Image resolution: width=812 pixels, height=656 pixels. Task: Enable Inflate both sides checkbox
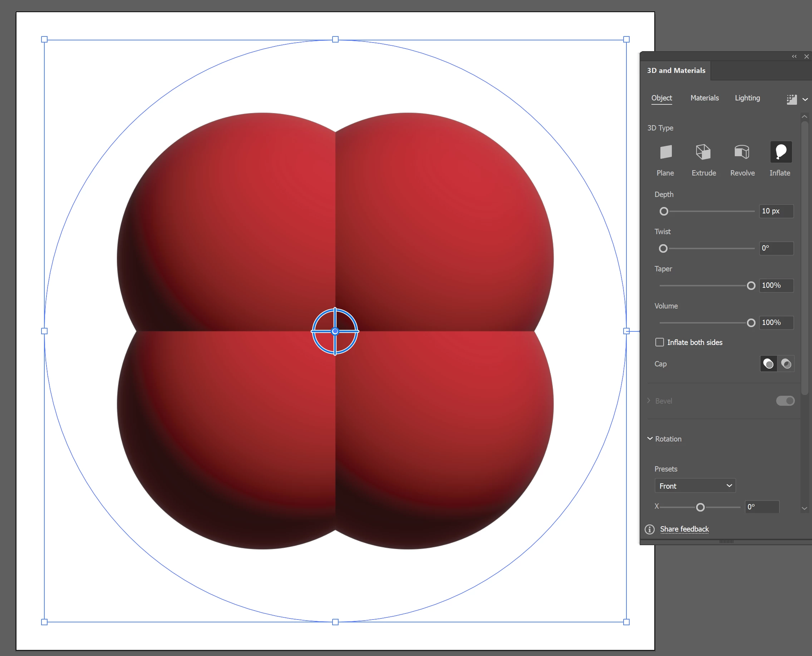click(659, 342)
